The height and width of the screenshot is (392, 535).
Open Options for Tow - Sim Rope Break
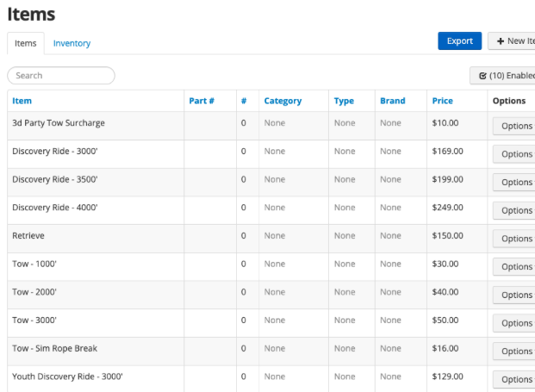513,351
